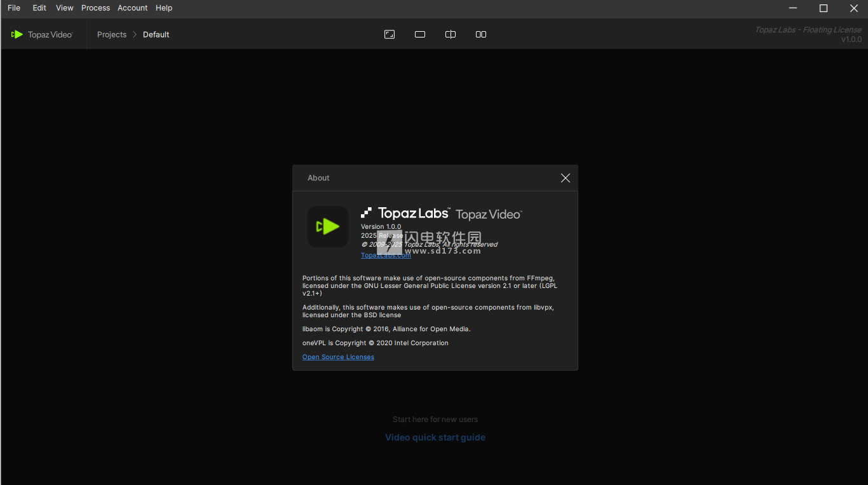Open the Open Source Licenses link
Viewport: 868px width, 485px height.
pyautogui.click(x=338, y=357)
